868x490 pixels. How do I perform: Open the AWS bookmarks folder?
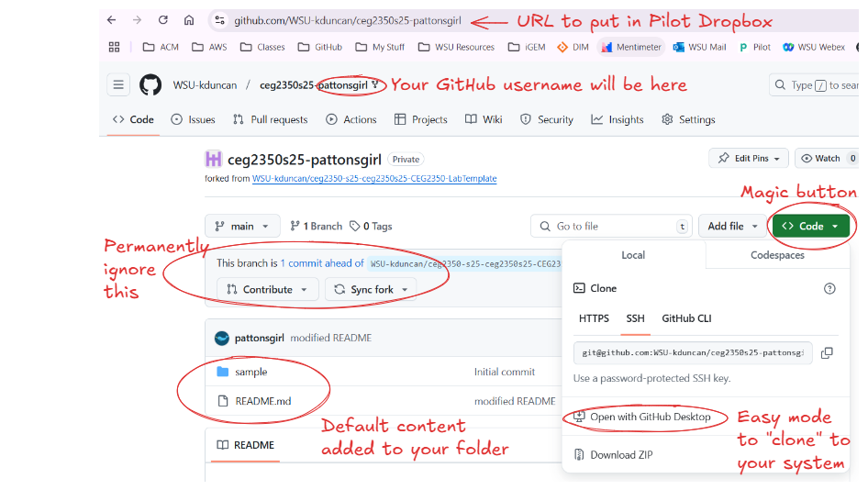[209, 47]
